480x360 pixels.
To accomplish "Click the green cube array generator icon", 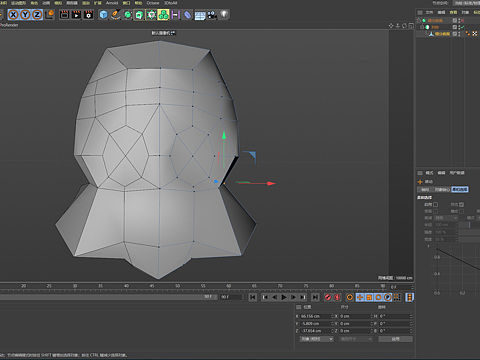I will click(x=139, y=15).
